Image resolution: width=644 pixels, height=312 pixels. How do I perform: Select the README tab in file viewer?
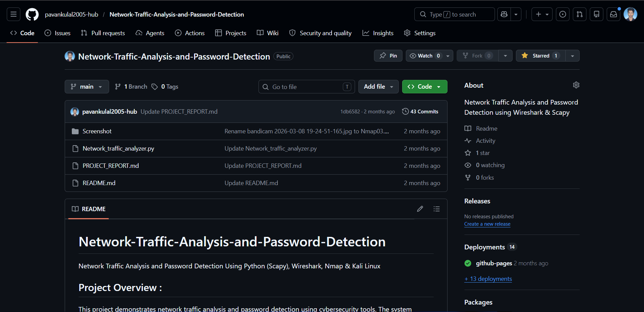(x=89, y=209)
